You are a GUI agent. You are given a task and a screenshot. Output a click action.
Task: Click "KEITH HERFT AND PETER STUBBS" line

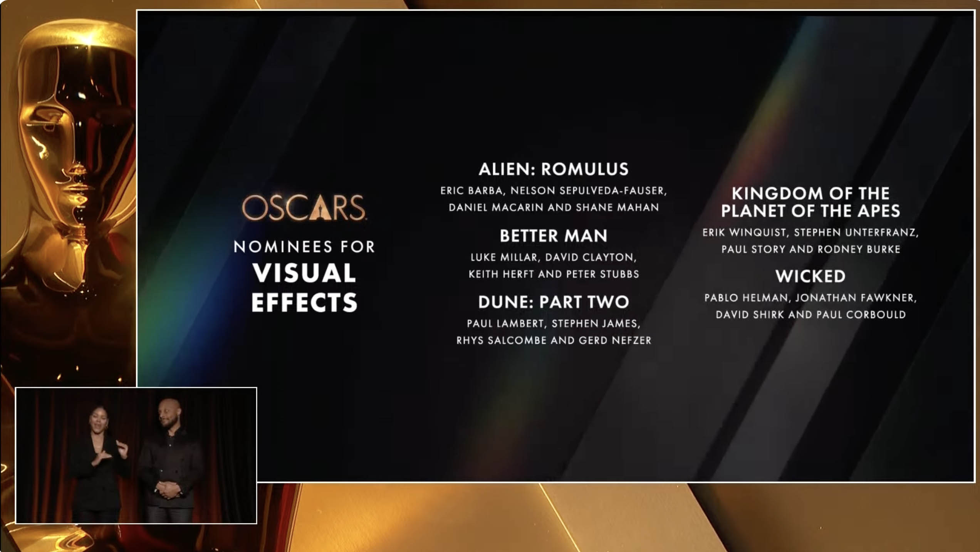pos(554,274)
